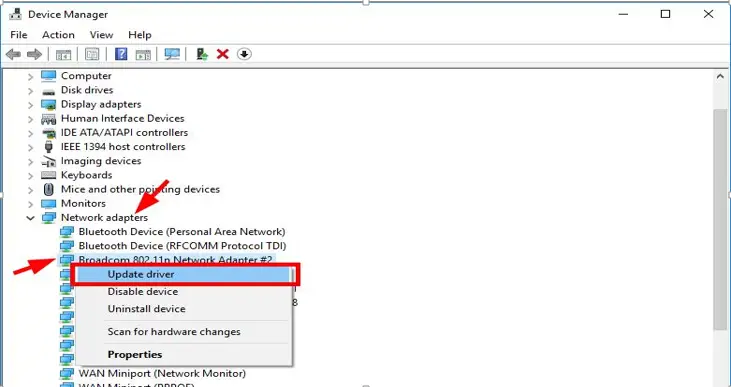Image resolution: width=731 pixels, height=387 pixels.
Task: Click the Device Manager title bar icon
Action: pyautogui.click(x=16, y=14)
